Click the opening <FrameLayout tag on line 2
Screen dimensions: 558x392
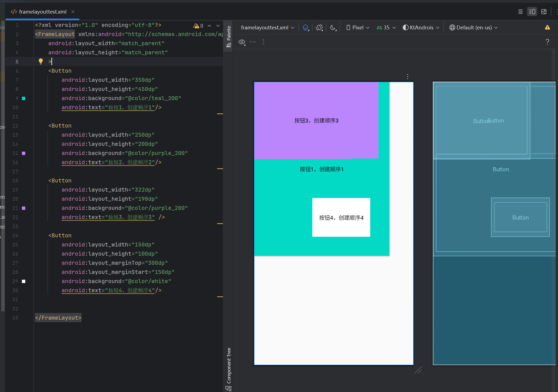(55, 34)
